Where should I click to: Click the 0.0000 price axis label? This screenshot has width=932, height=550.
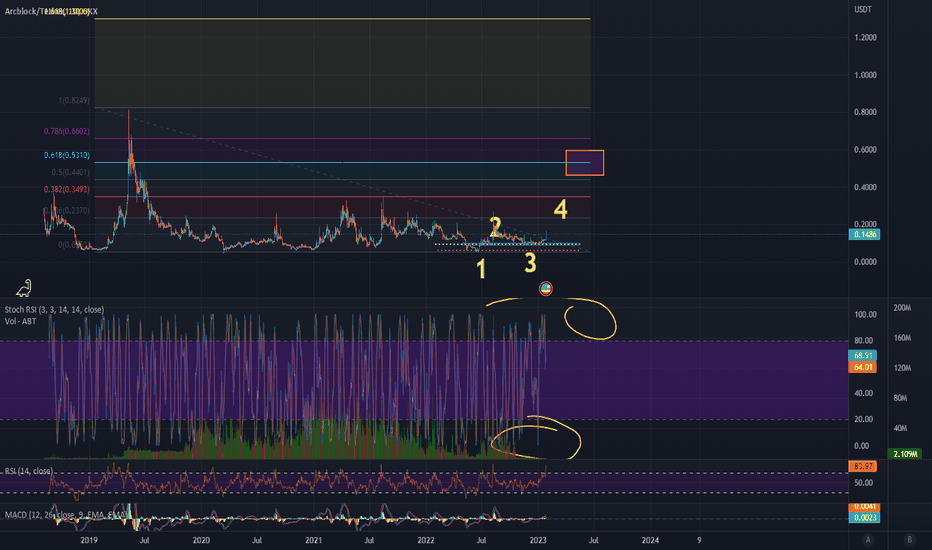(x=865, y=262)
